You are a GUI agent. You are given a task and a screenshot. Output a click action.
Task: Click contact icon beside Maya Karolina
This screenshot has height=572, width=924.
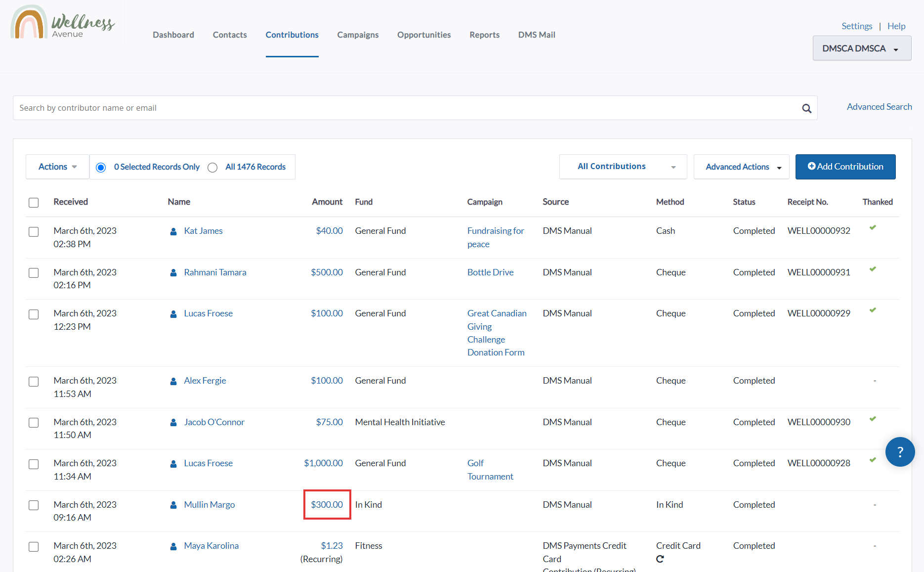click(x=173, y=546)
